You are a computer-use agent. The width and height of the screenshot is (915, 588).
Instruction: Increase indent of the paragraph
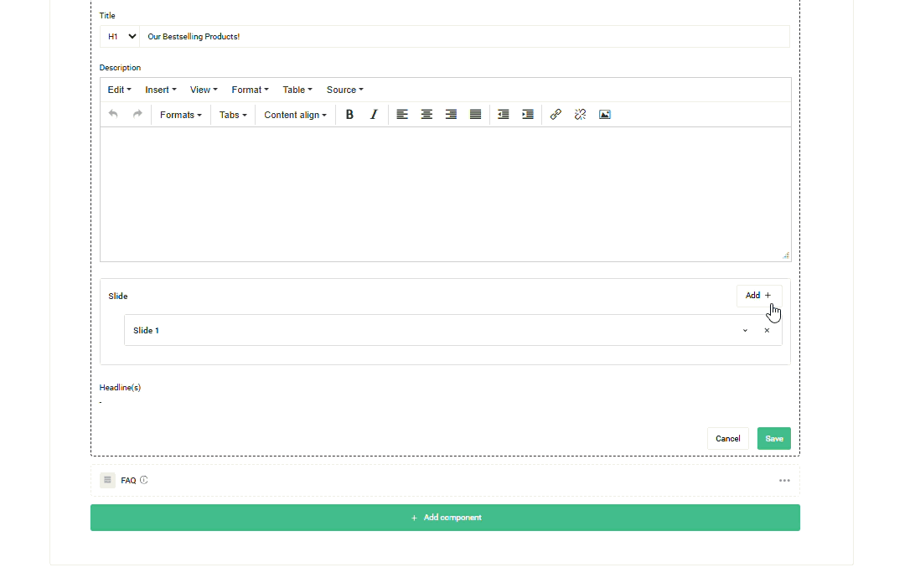[528, 115]
